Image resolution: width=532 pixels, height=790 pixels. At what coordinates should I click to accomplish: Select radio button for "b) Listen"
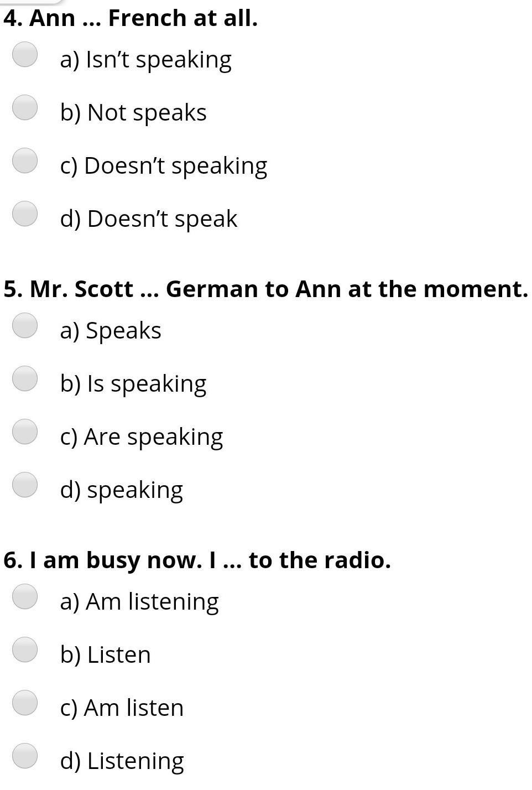click(25, 649)
